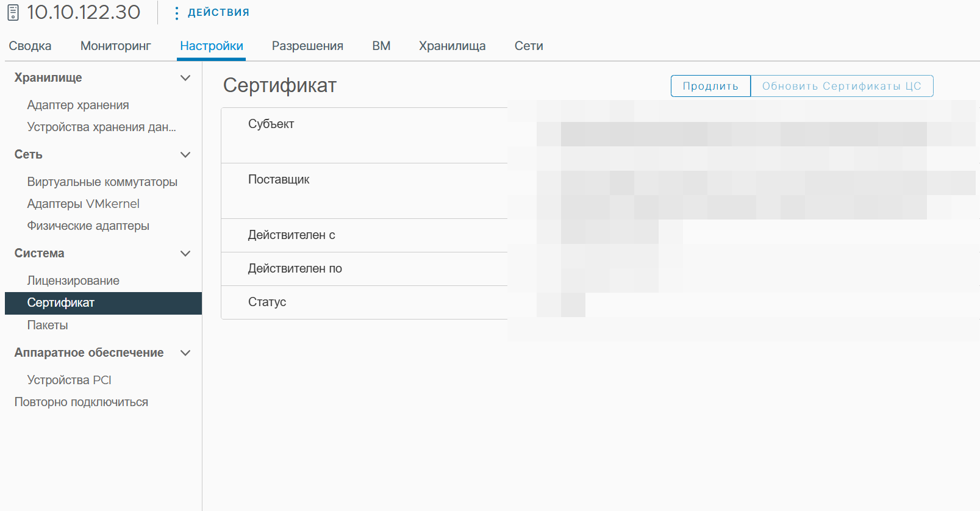Click the Статус row label
The image size is (980, 511).
pos(267,302)
